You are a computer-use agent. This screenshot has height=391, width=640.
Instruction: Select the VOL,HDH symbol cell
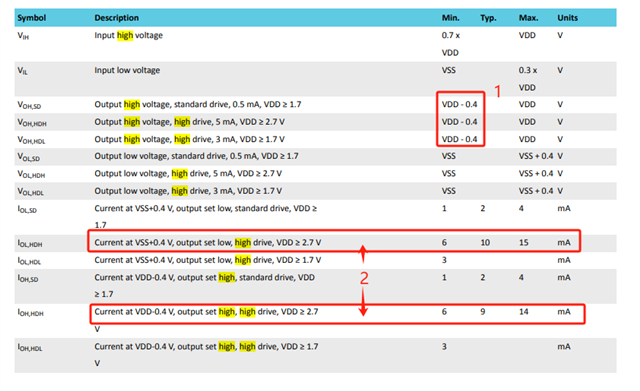31,174
